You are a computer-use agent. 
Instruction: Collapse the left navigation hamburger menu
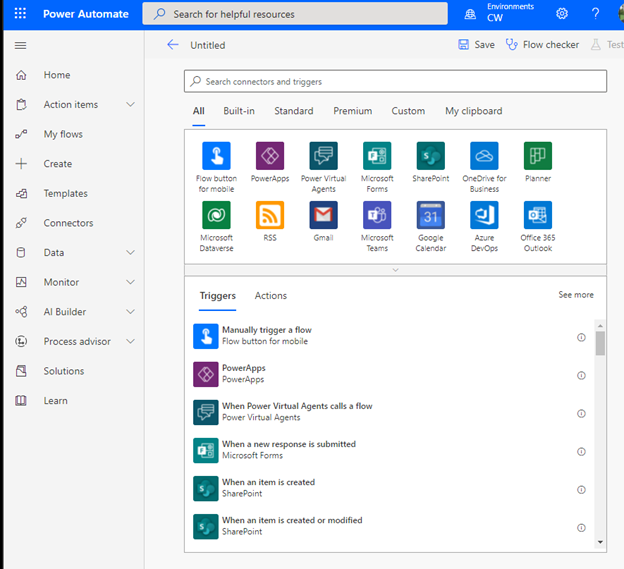(21, 45)
